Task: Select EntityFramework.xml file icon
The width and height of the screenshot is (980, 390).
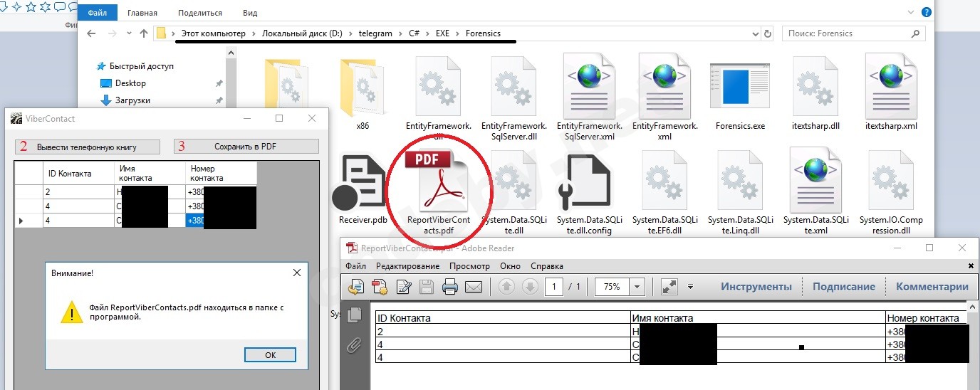Action: tap(665, 85)
